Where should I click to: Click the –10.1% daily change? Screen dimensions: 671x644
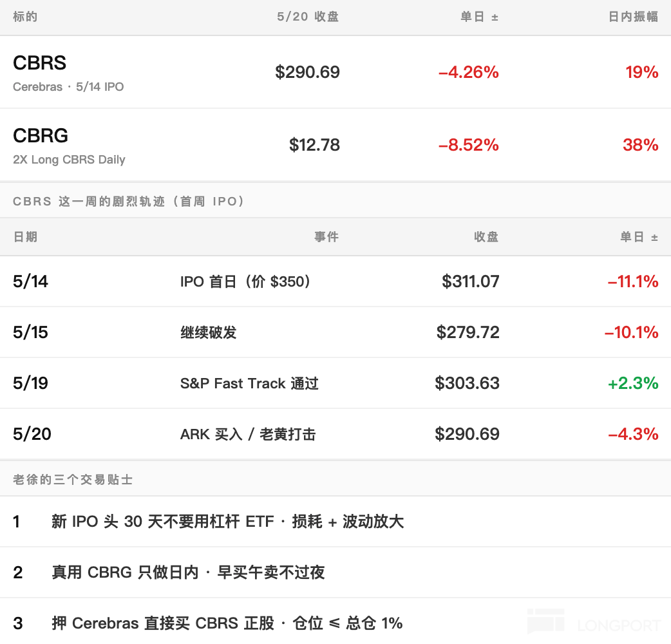631,332
